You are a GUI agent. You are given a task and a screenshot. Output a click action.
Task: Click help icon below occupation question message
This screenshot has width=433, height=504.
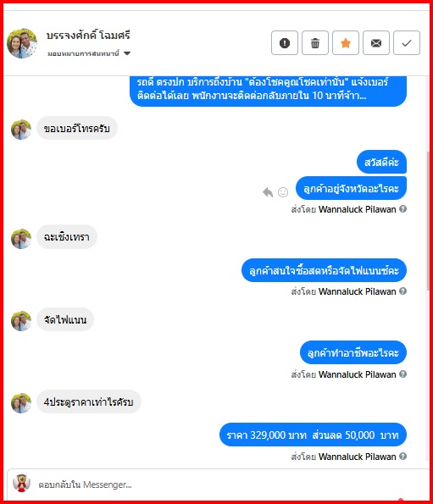(x=402, y=374)
